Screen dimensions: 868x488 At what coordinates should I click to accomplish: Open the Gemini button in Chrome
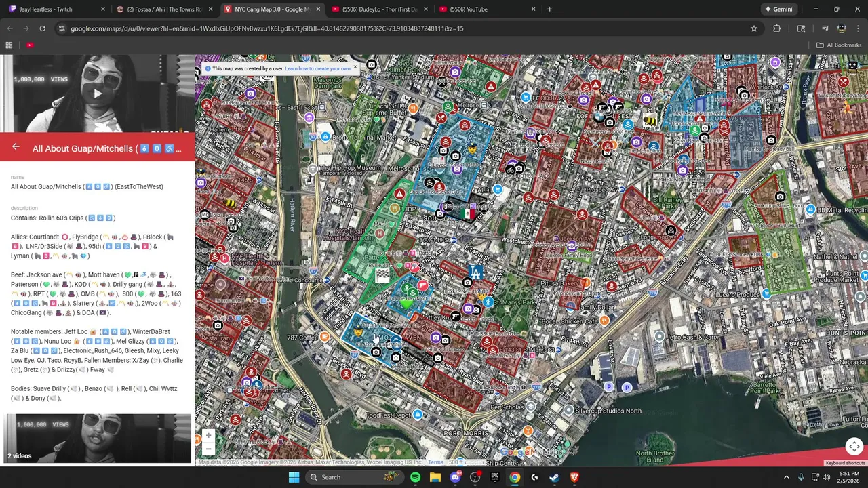coord(778,9)
